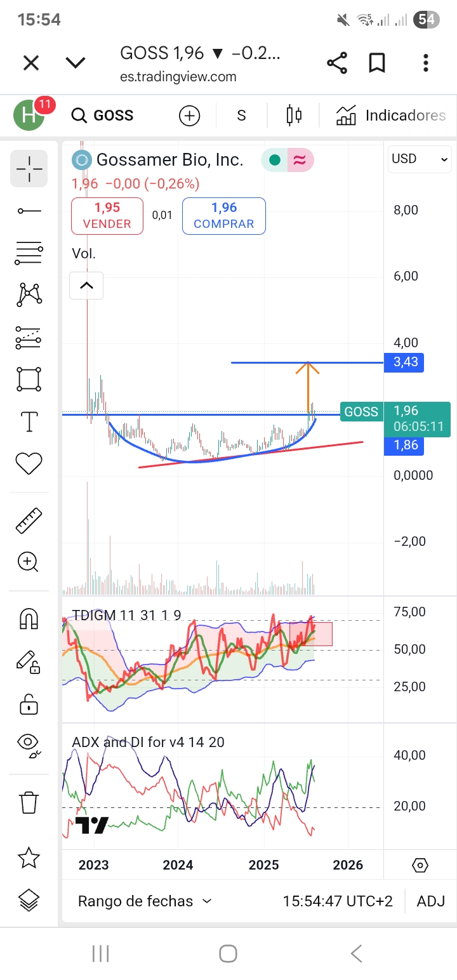
Task: Select the ruler measure tool
Action: 29,520
